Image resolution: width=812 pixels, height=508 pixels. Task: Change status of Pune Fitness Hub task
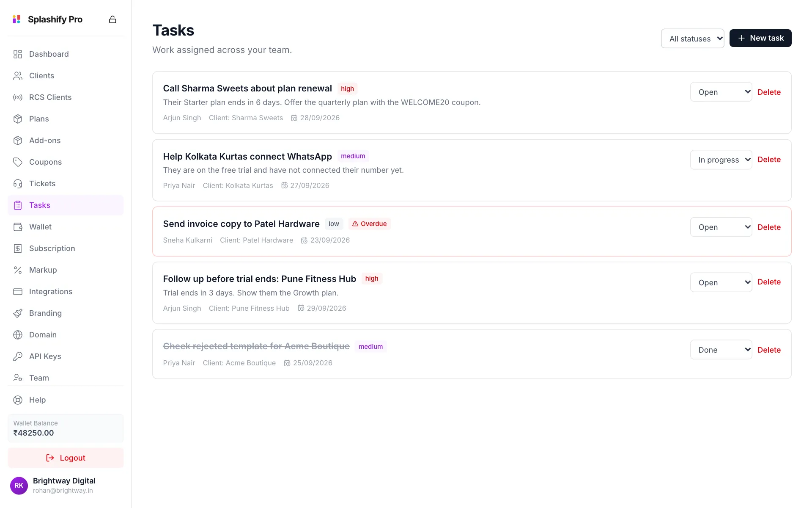click(721, 282)
